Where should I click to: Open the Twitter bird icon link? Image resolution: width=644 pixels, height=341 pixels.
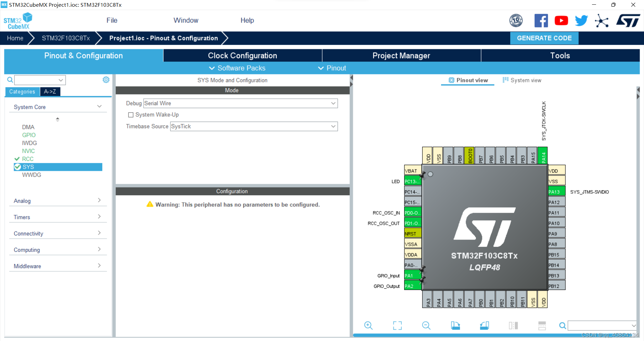(581, 21)
